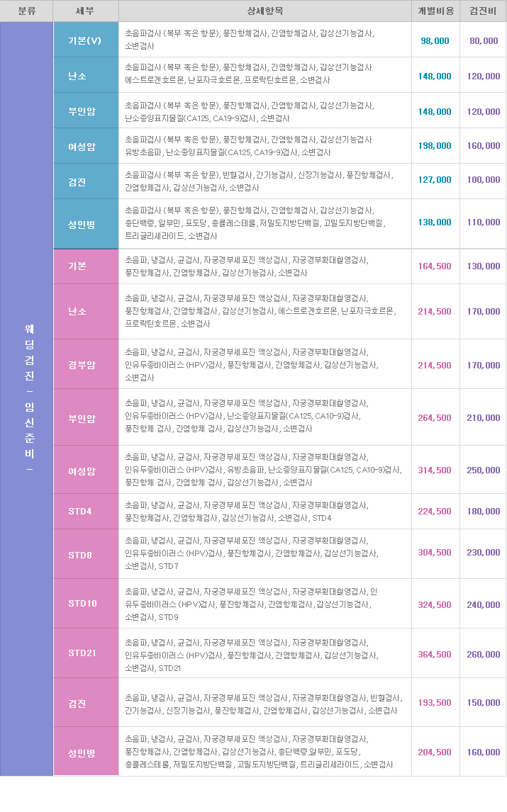Select the blue 부인암 category cell
The image size is (507, 812).
pos(86,111)
